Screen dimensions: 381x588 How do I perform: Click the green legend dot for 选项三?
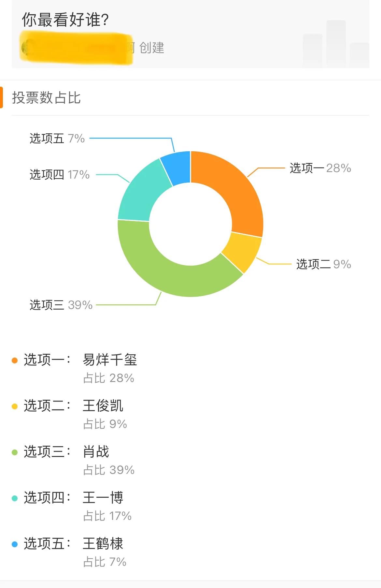[14, 452]
